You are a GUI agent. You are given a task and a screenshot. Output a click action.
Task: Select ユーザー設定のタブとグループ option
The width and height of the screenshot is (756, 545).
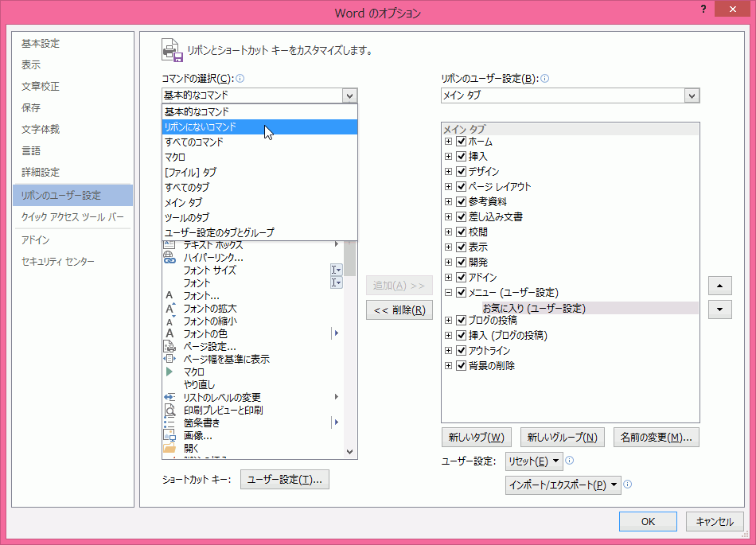click(260, 232)
